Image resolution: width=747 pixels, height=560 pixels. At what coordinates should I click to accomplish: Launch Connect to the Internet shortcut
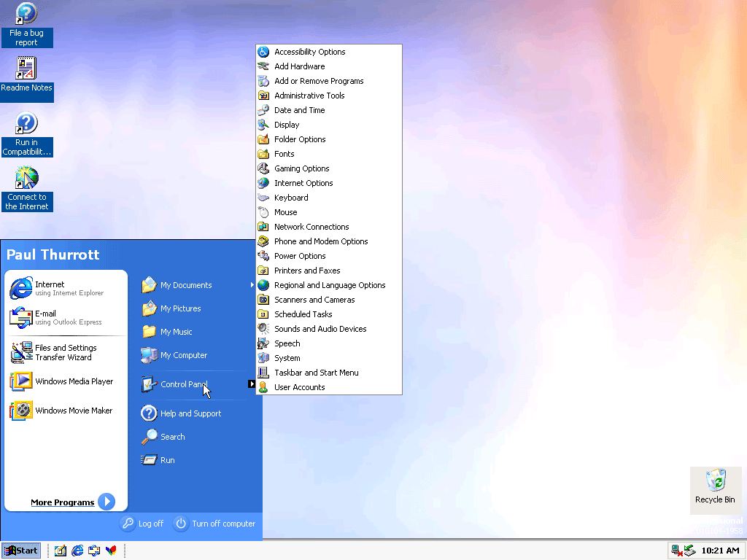pos(26,179)
